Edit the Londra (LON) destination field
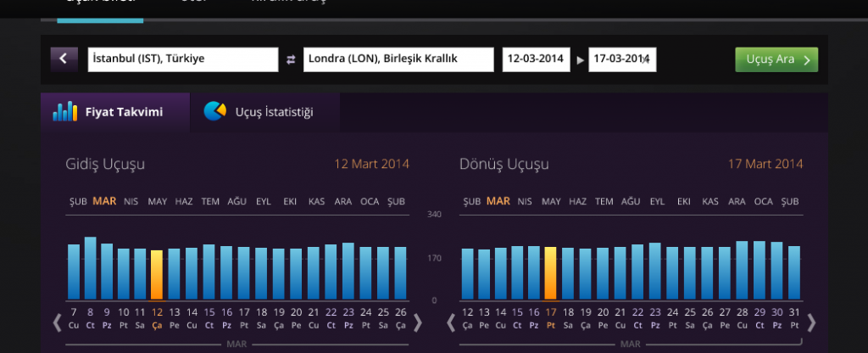 398,59
